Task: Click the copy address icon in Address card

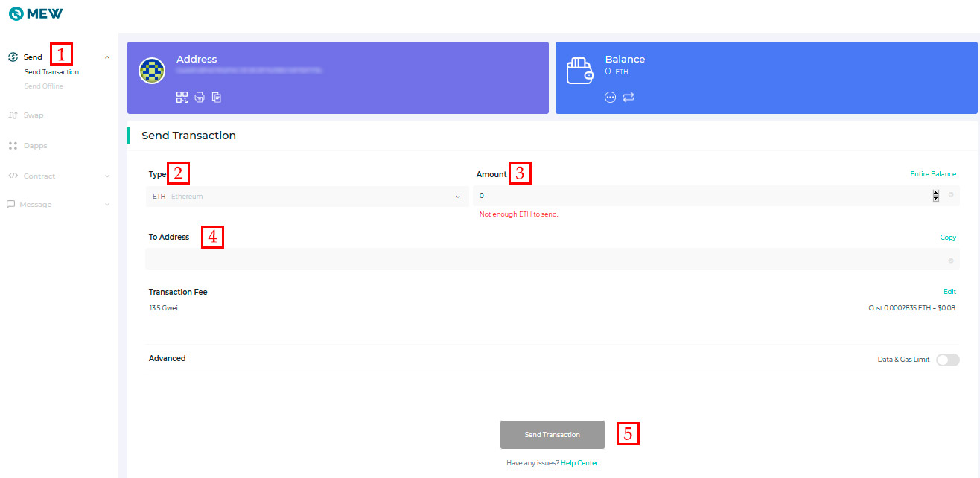Action: [217, 97]
